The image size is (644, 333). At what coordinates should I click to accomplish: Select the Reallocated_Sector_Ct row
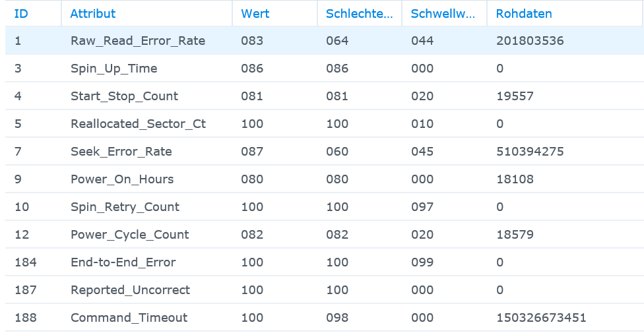[325, 123]
